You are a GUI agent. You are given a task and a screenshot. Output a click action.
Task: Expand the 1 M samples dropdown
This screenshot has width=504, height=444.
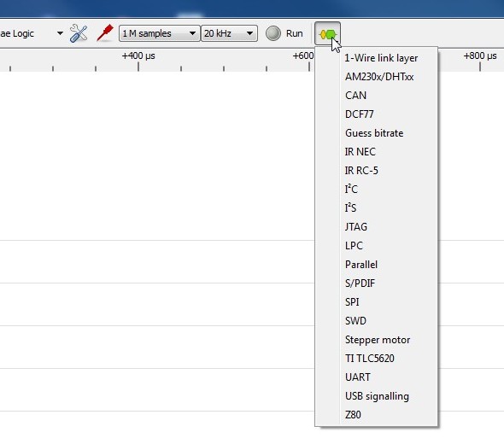click(x=159, y=33)
